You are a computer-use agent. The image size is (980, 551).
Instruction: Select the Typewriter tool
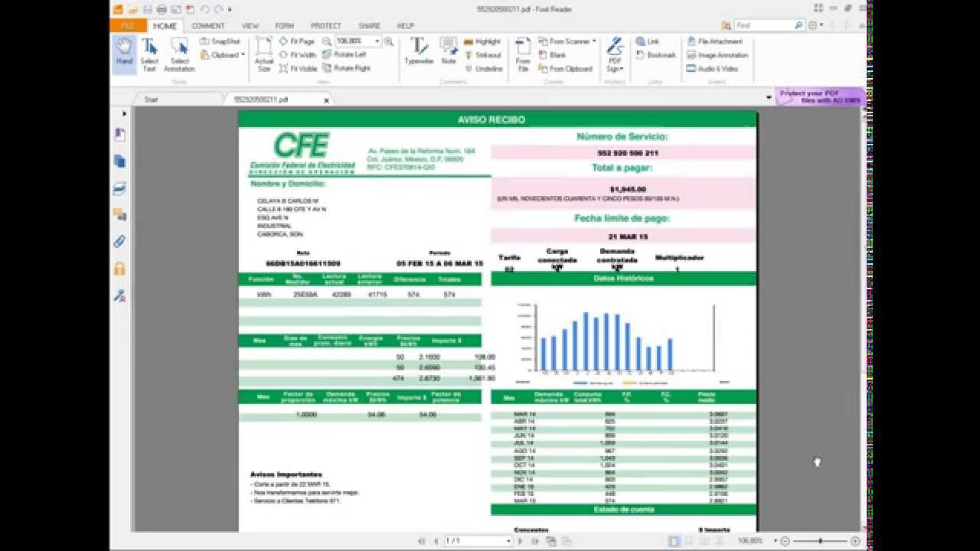[x=419, y=51]
